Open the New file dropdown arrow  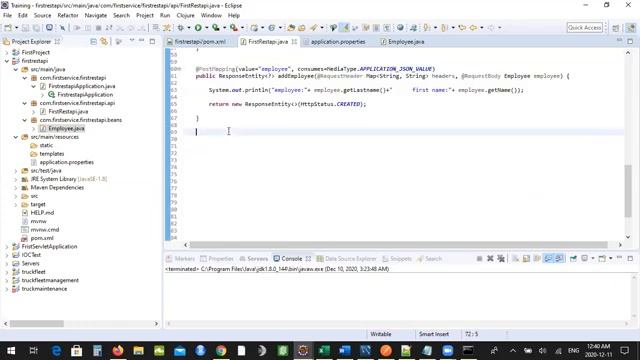click(x=16, y=28)
